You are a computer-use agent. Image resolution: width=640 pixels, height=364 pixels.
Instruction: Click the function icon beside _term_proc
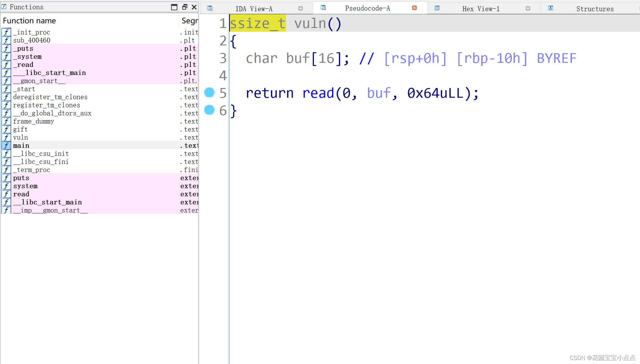(6, 170)
